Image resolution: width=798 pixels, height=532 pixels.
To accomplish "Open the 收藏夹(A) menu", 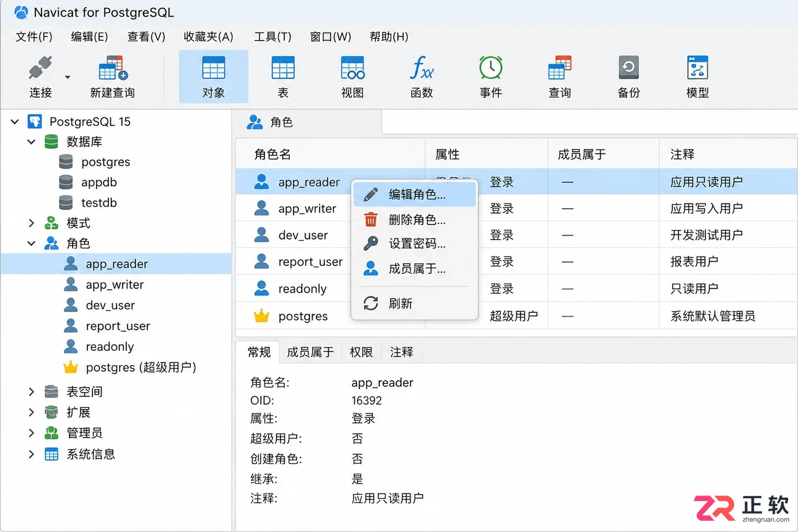I will click(x=208, y=37).
